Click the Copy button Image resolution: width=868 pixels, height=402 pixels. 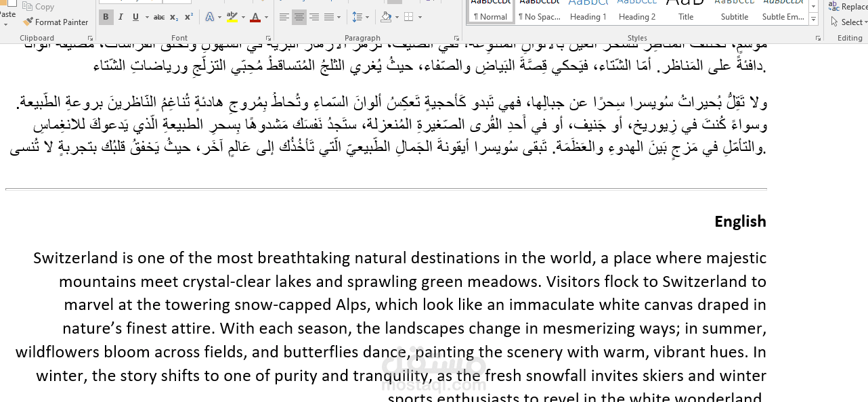[x=39, y=7]
